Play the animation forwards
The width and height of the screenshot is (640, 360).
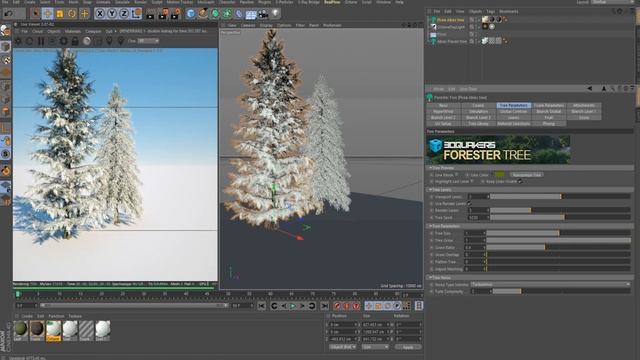coord(293,306)
